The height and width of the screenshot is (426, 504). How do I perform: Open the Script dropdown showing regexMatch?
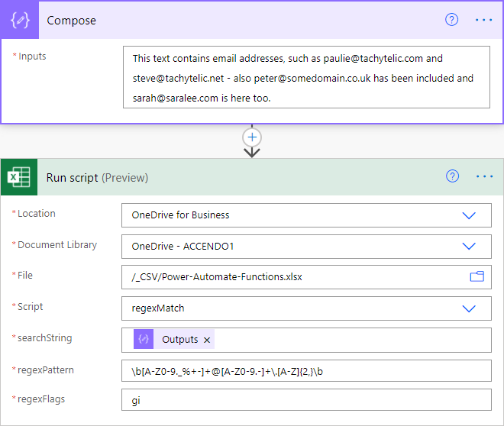click(469, 308)
